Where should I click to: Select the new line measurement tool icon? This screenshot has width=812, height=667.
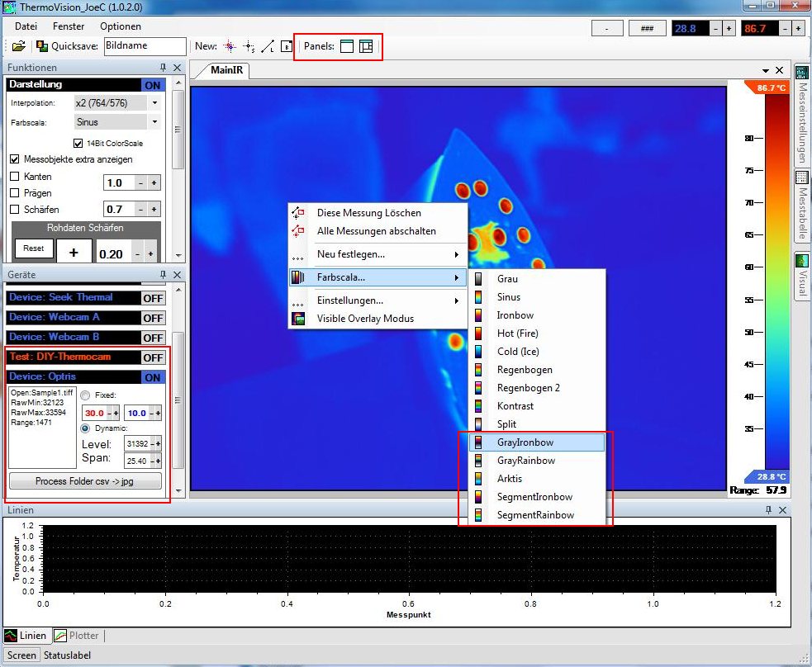click(x=268, y=46)
